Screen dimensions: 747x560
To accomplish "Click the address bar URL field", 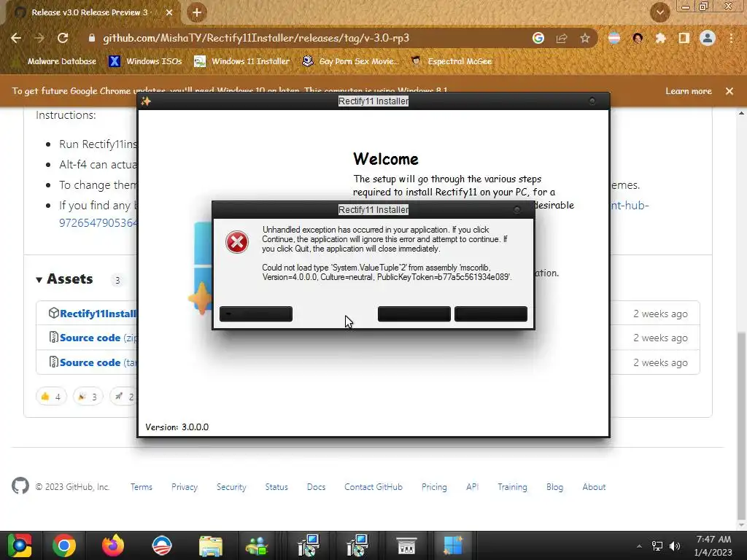I will coord(256,38).
